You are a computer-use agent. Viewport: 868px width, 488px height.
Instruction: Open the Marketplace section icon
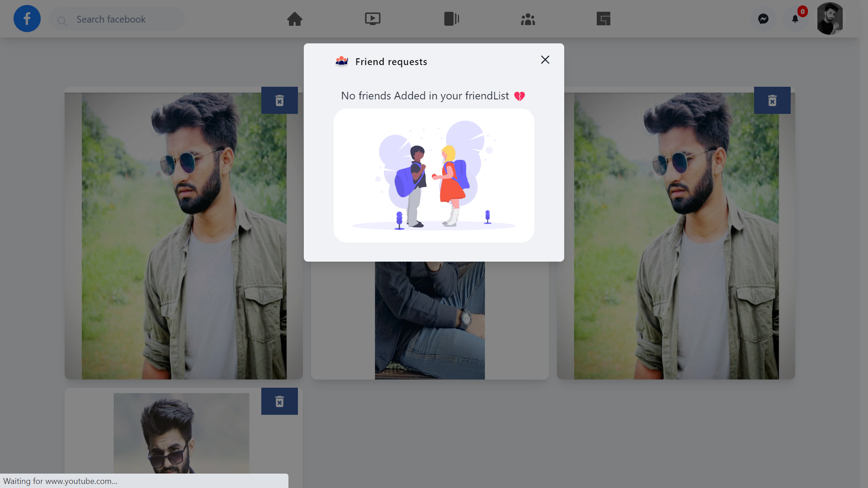point(451,19)
